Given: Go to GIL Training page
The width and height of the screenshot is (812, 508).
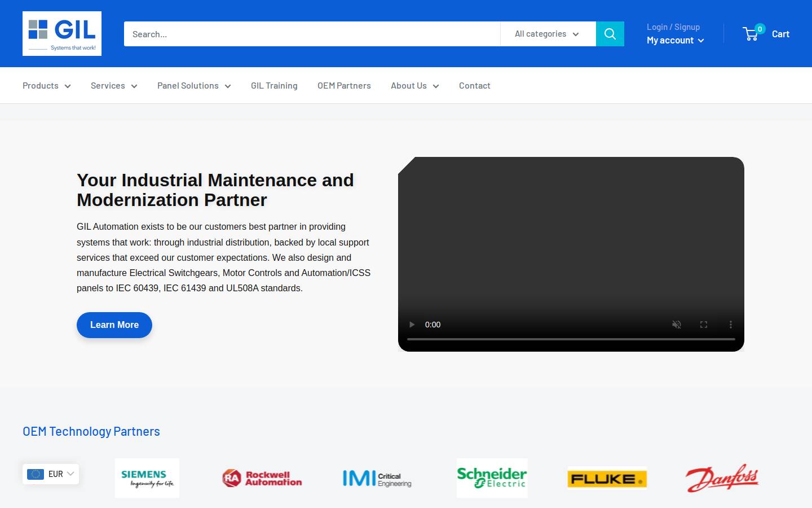Looking at the screenshot, I should (x=274, y=86).
